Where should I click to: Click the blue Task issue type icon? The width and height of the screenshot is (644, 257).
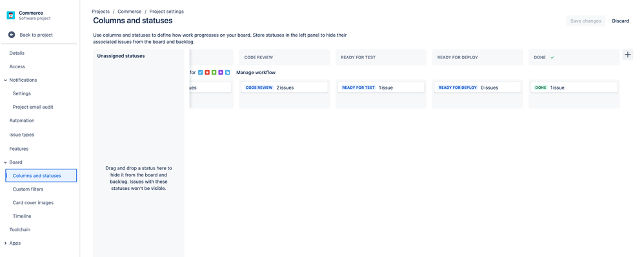tap(201, 73)
